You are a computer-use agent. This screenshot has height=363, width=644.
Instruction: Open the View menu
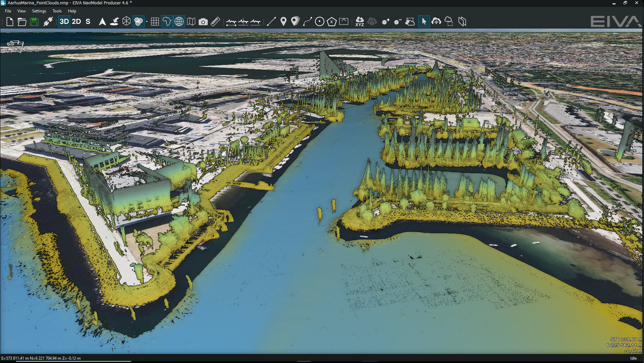coord(21,11)
